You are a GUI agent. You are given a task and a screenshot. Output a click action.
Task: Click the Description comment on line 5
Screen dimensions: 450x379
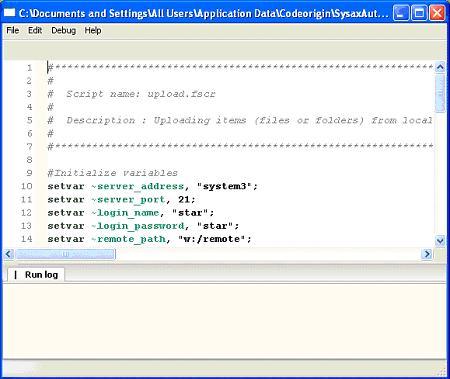point(240,120)
